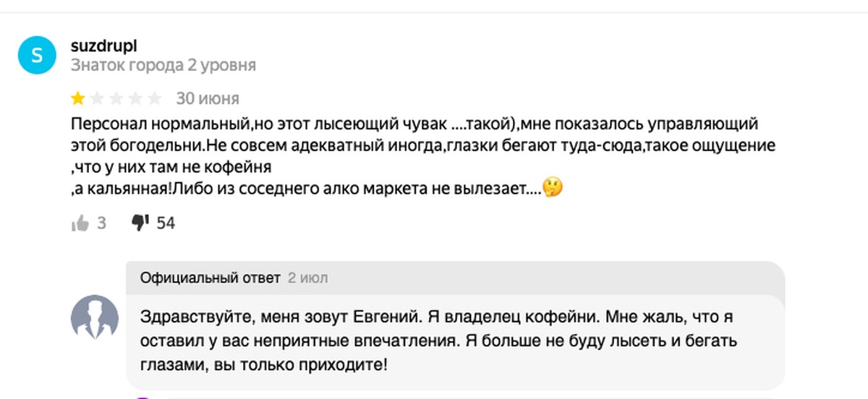868x399 pixels.
Task: Click the like count showing 3
Action: 101,223
